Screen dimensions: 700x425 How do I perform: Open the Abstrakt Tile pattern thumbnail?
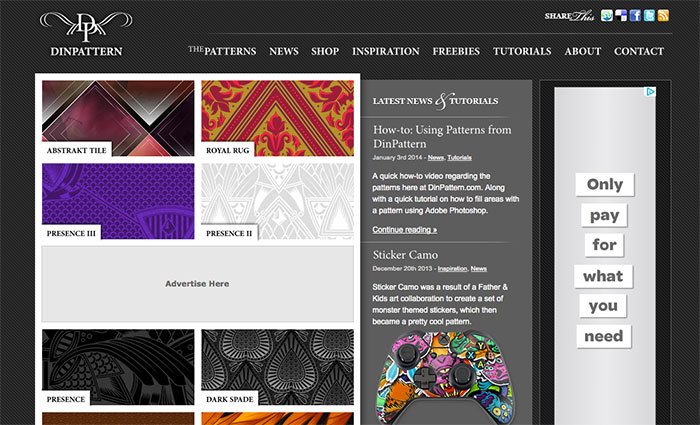(x=118, y=118)
